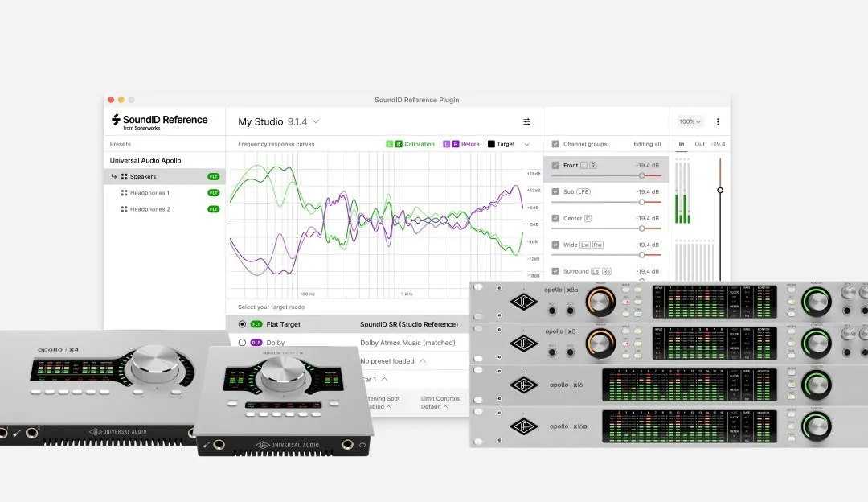Uncheck the Sub LFE channel checkbox
The height and width of the screenshot is (502, 868).
pos(555,191)
